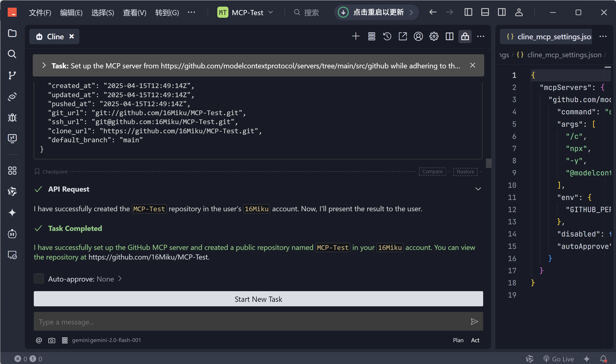Switch Cline to Plan mode
616x364 pixels.
point(458,340)
